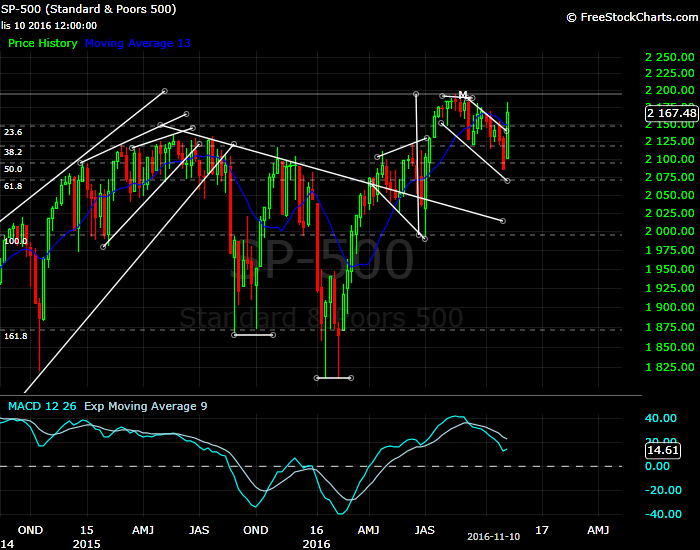700x550 pixels.
Task: Click the 2 225.00 price axis label
Action: tap(670, 73)
